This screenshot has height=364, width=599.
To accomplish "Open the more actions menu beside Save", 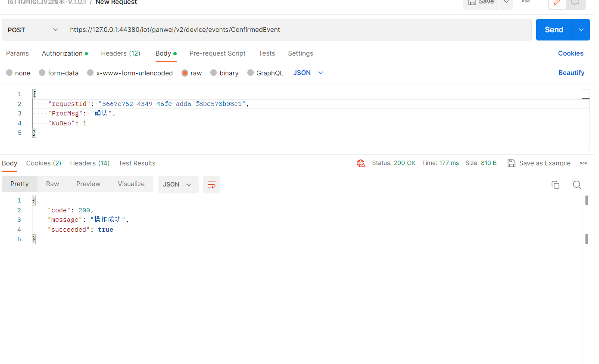I will (526, 3).
